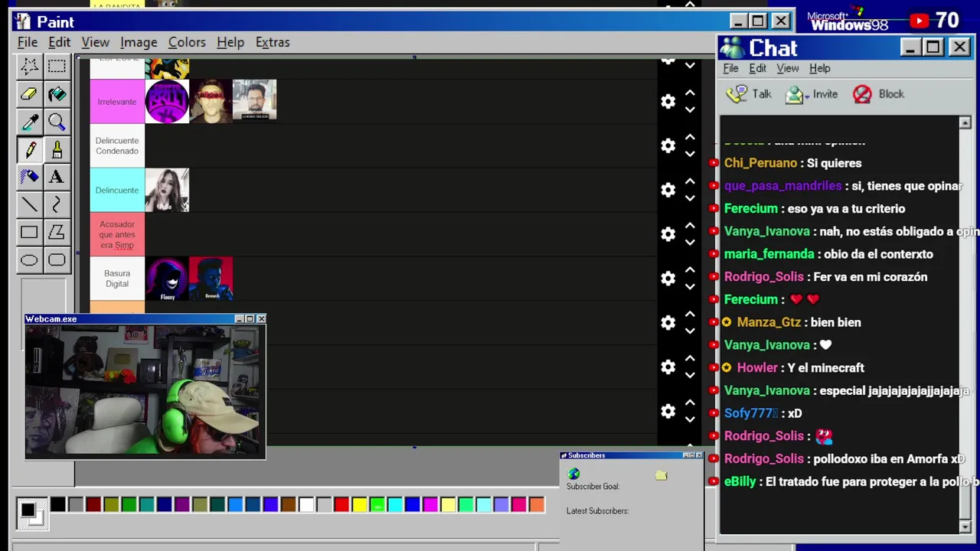
Task: Open the Paint File menu
Action: [28, 42]
